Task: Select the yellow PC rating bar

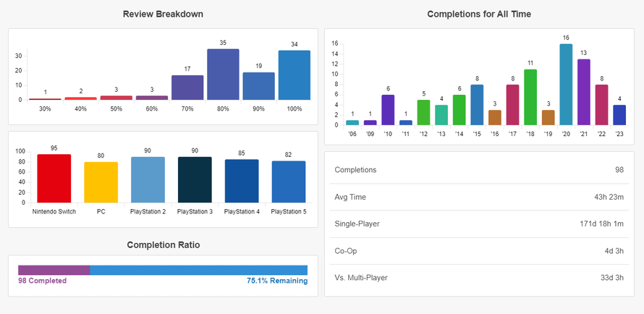Action: [x=101, y=182]
